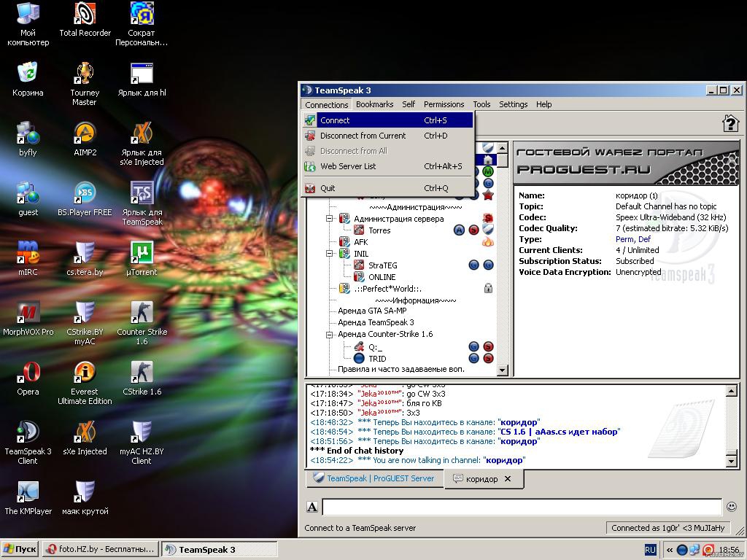Select user Q:_ in channel tree
747x560 pixels.
pyautogui.click(x=375, y=347)
